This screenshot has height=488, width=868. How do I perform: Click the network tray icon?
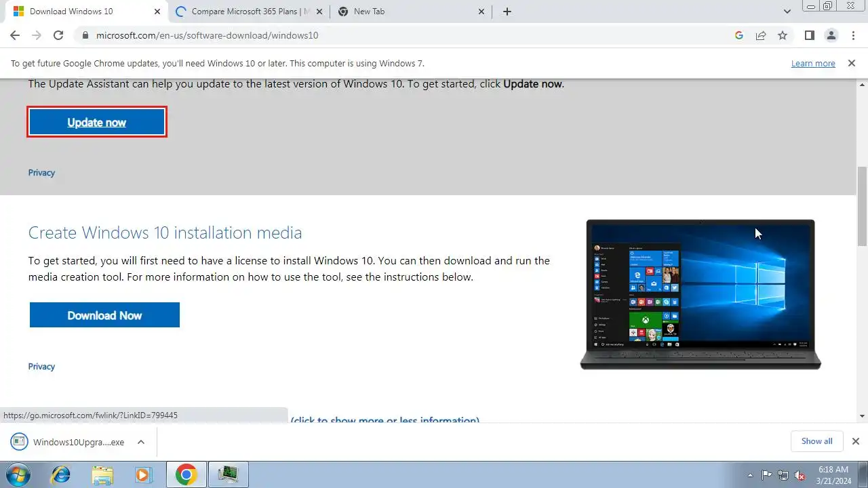coord(783,475)
